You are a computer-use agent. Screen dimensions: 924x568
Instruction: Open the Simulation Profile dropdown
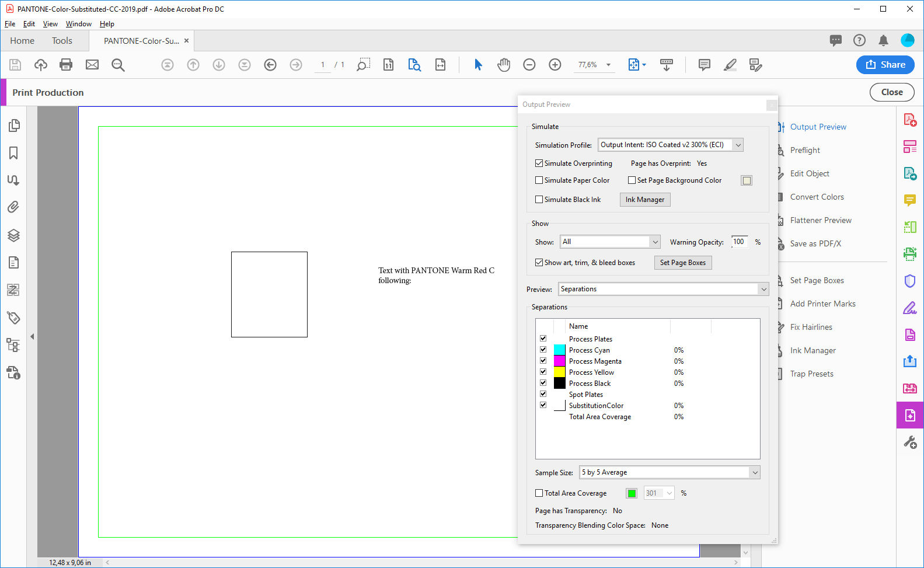pyautogui.click(x=670, y=145)
